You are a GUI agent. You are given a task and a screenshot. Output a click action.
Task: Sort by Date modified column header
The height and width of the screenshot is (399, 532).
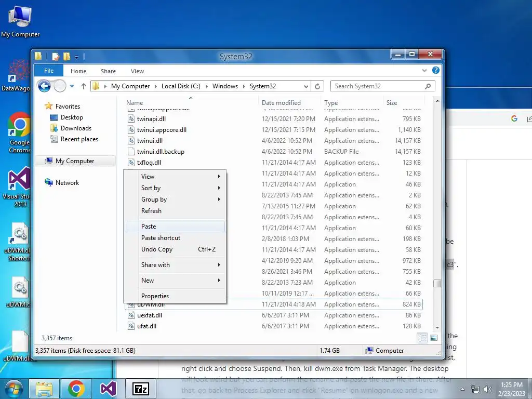click(290, 102)
